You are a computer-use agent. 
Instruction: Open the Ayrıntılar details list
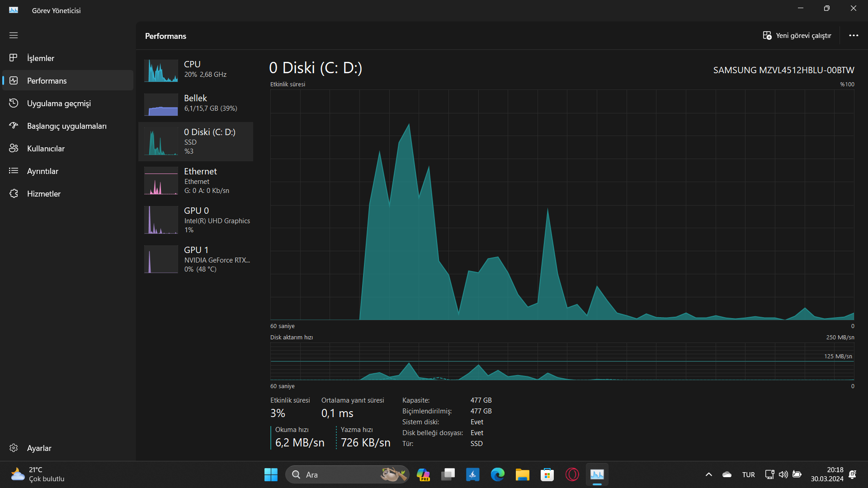(42, 171)
